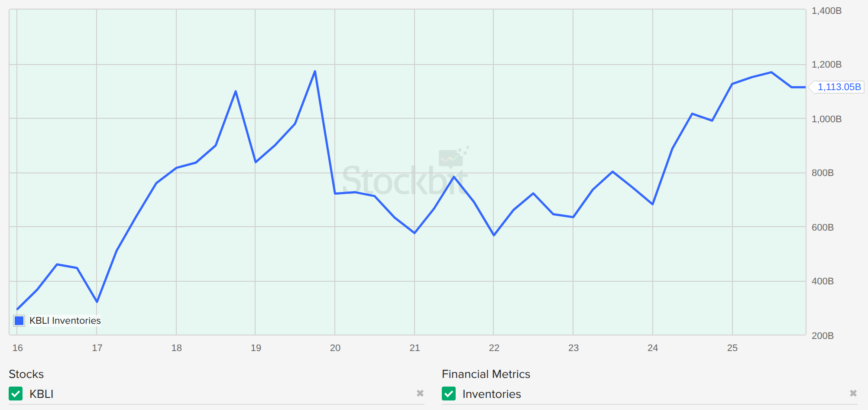
Task: Click the 800B y-axis label
Action: coord(823,173)
